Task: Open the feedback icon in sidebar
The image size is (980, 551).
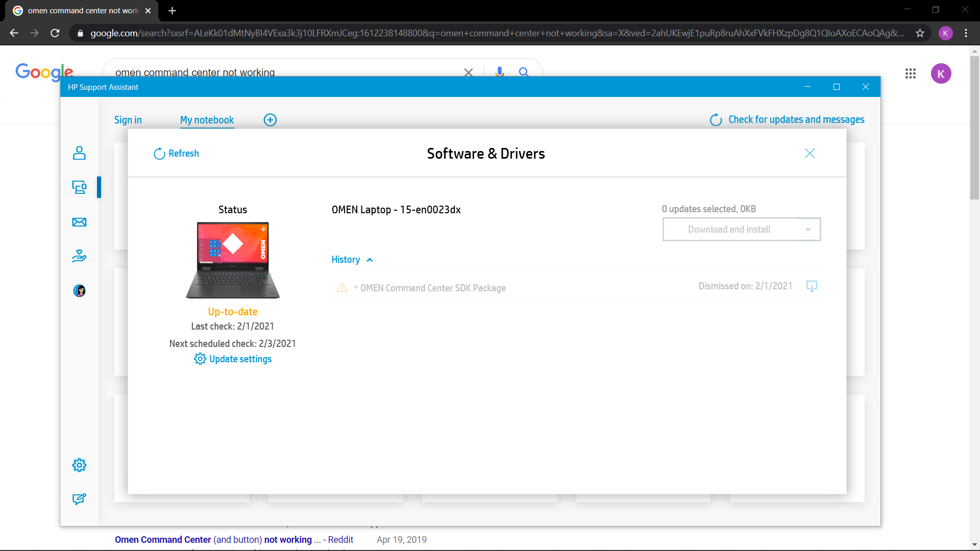Action: [x=79, y=499]
